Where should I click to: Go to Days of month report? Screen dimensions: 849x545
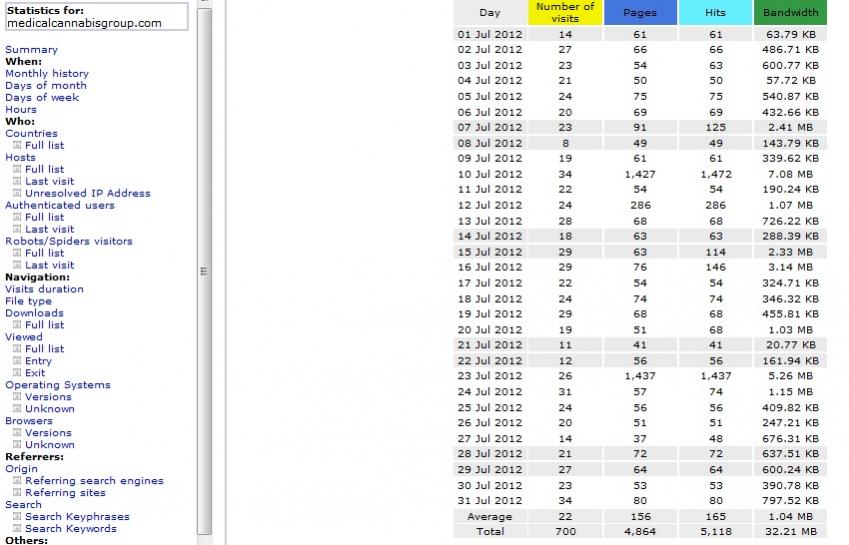click(x=45, y=85)
